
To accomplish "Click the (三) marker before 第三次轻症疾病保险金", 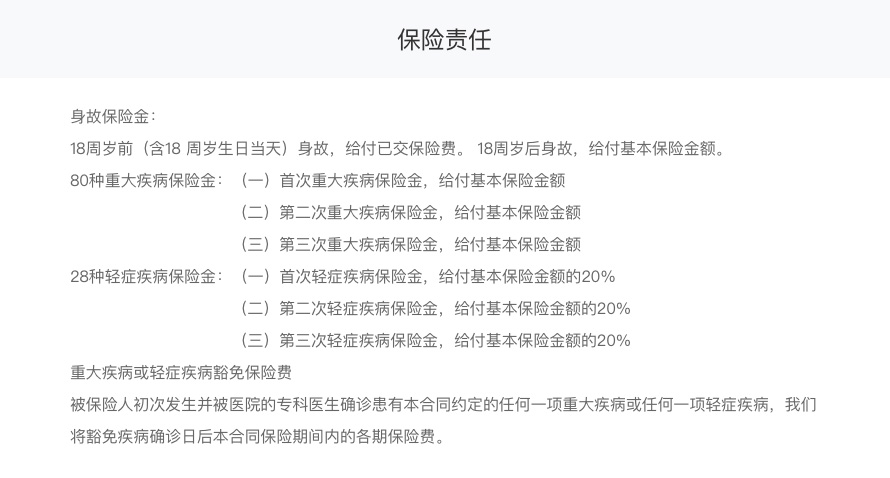I will 255,341.
